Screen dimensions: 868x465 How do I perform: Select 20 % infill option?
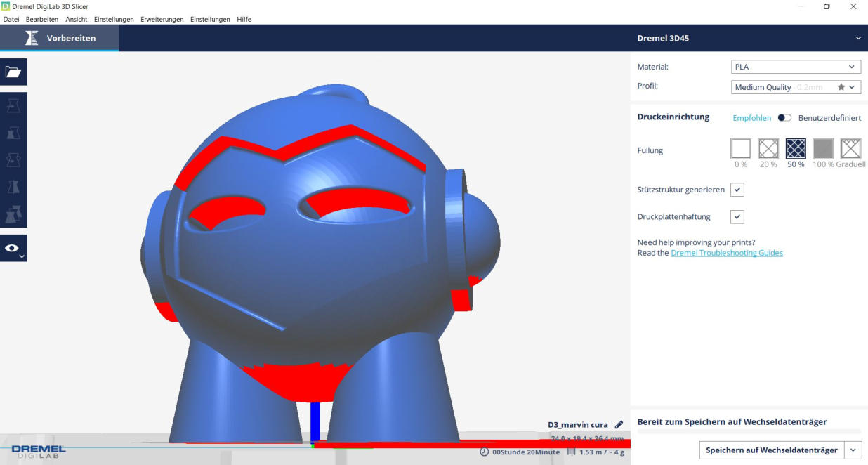pos(768,148)
